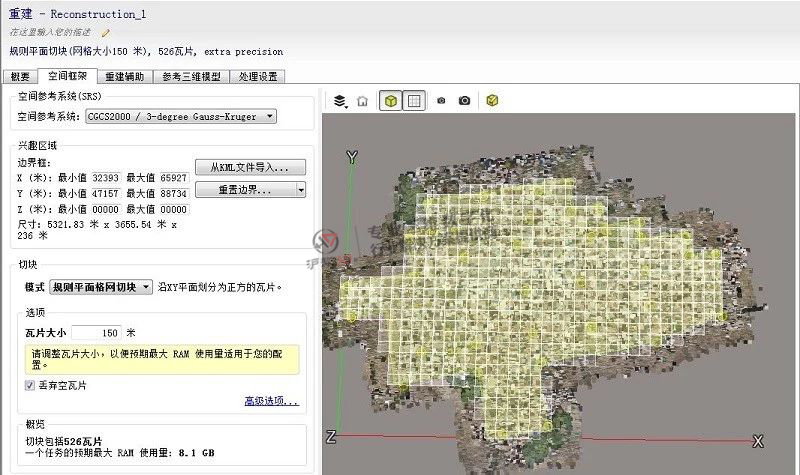This screenshot has height=475, width=800.
Task: Expand the arrow beside 重置边界 button
Action: pyautogui.click(x=301, y=190)
